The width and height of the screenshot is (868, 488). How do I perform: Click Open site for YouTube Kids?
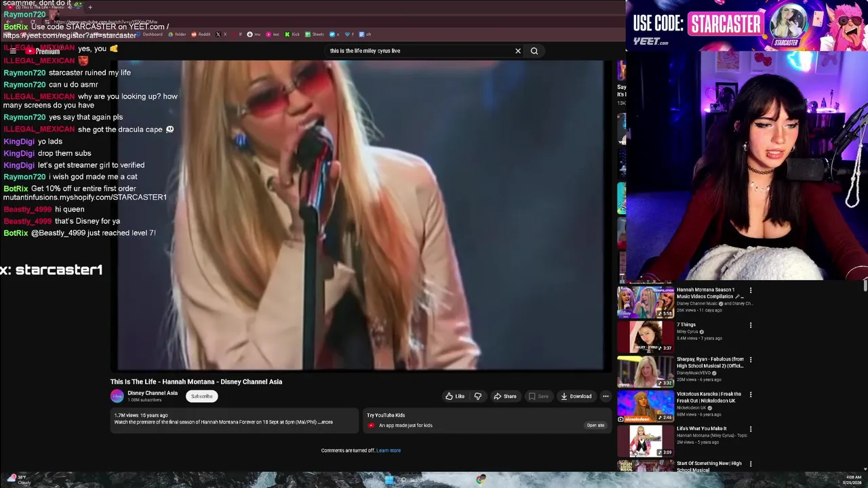(595, 426)
